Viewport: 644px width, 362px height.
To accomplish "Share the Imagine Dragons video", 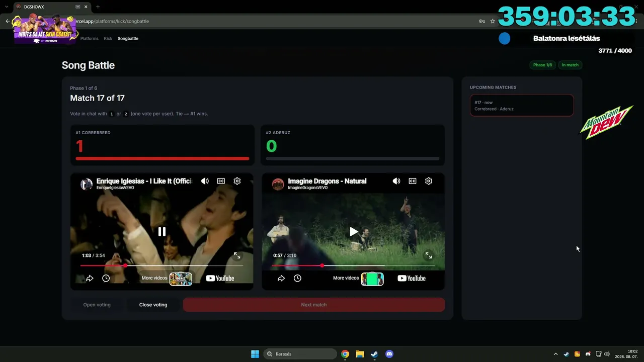I will click(281, 278).
